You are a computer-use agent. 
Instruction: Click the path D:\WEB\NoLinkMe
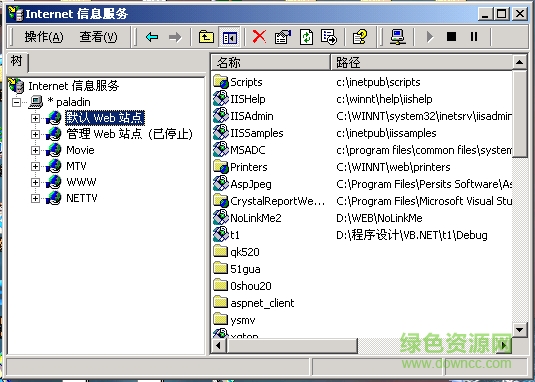(379, 218)
